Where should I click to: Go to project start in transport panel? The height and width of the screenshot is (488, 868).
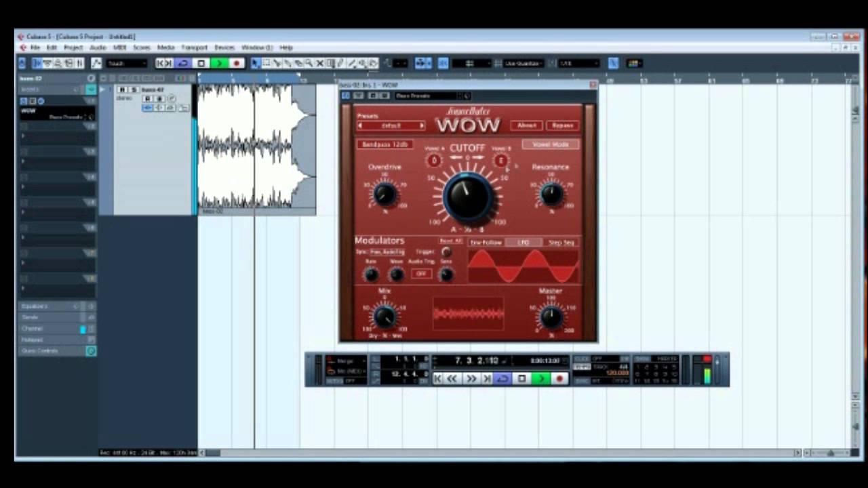(438, 379)
